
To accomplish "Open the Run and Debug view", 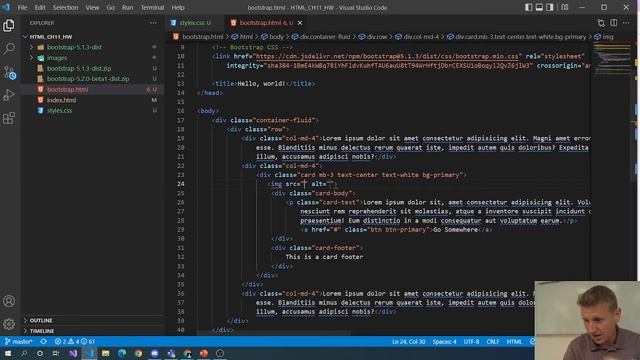I will click(x=9, y=95).
